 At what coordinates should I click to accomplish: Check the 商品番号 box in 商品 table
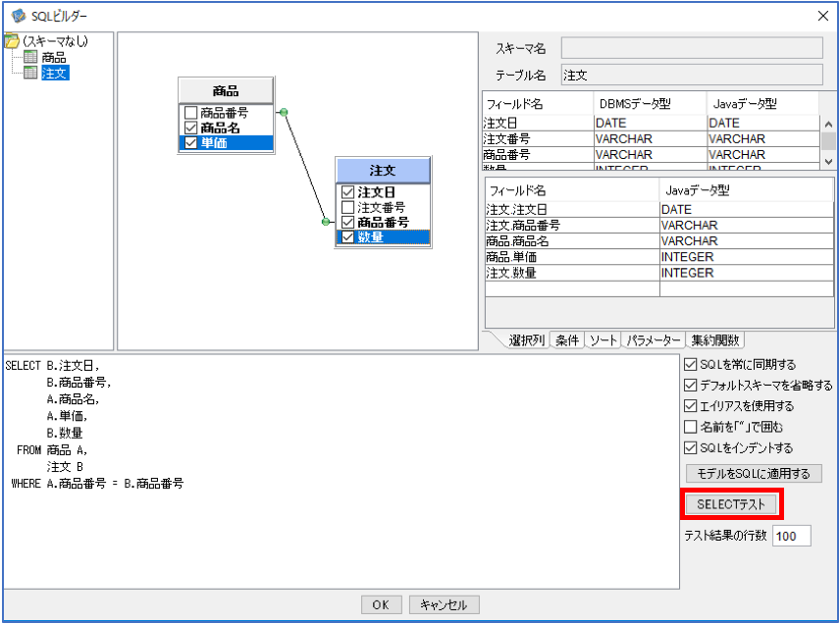pyautogui.click(x=190, y=113)
